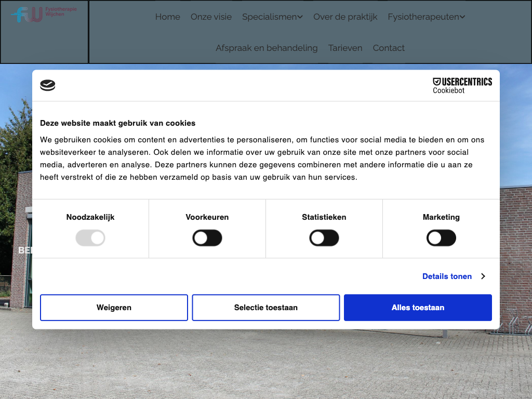Enable the Voorkeuren cookie toggle
The image size is (532, 399).
[207, 238]
